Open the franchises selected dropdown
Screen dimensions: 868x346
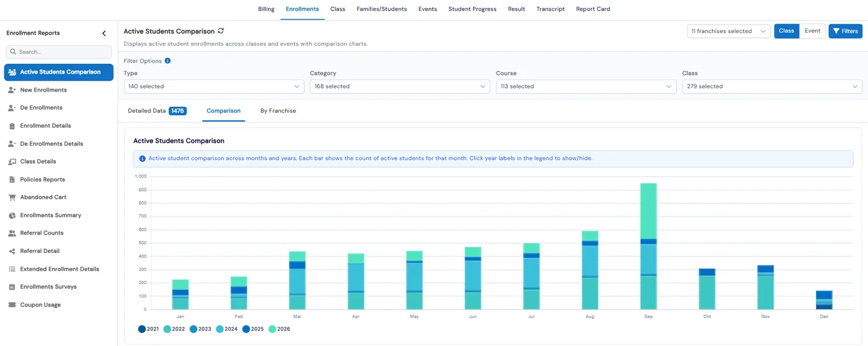728,31
